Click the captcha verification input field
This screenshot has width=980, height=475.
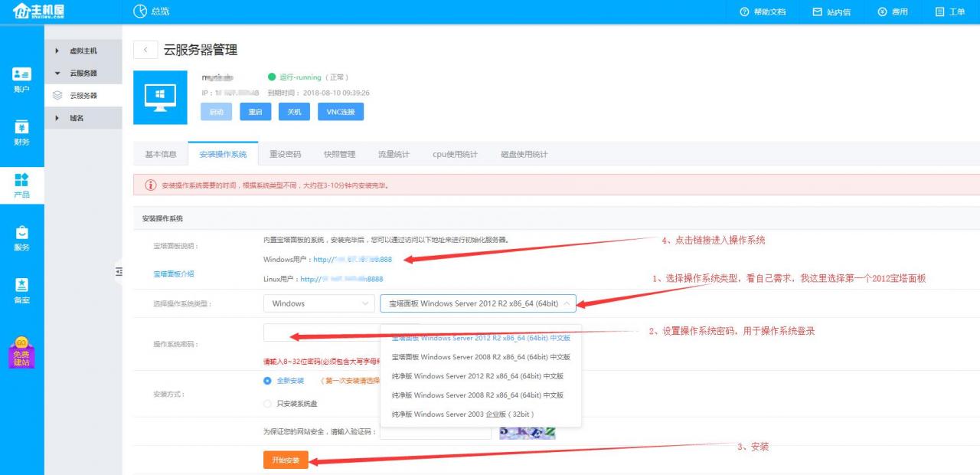pyautogui.click(x=435, y=432)
